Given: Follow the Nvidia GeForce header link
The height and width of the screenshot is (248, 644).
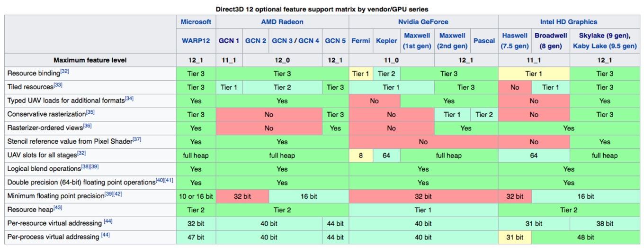Looking at the screenshot, I should (423, 22).
